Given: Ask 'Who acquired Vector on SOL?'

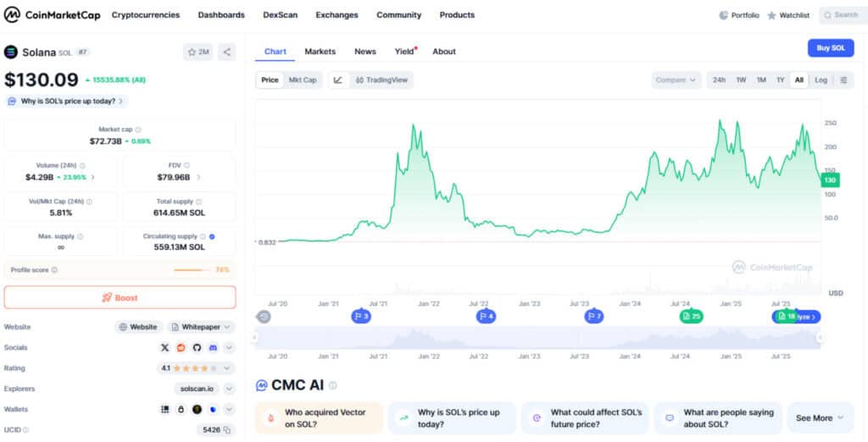Looking at the screenshot, I should coord(319,418).
